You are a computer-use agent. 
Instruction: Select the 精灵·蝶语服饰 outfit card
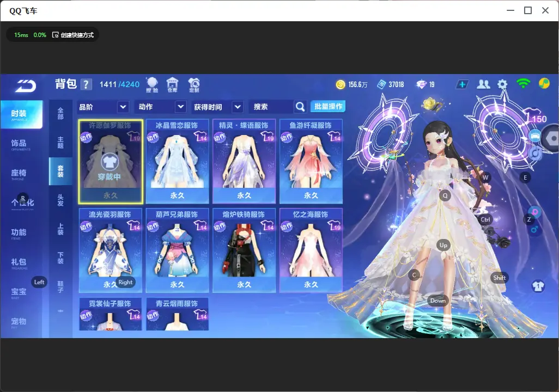(244, 162)
